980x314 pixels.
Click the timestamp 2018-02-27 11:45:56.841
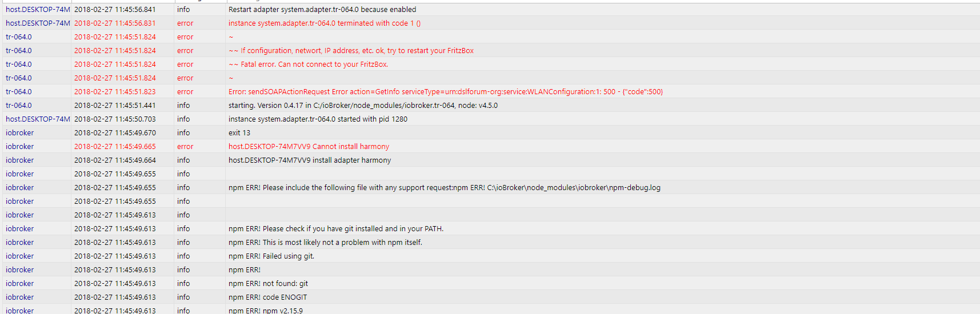click(115, 10)
